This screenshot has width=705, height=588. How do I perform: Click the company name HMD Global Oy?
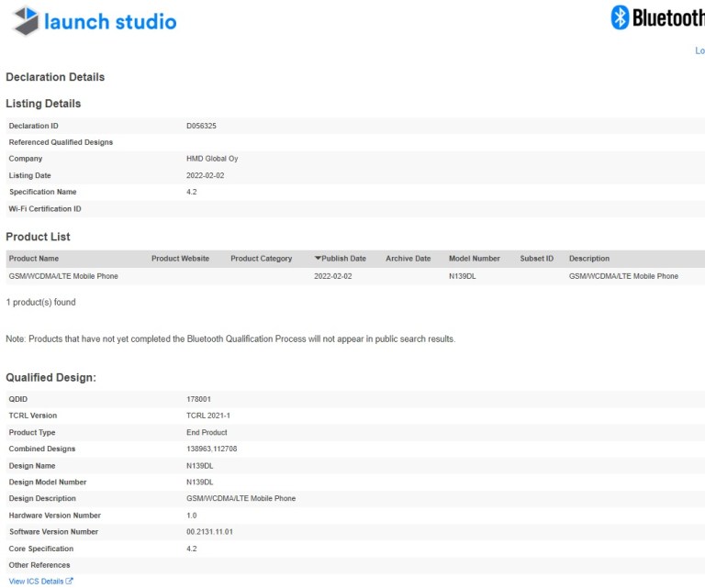tap(212, 159)
